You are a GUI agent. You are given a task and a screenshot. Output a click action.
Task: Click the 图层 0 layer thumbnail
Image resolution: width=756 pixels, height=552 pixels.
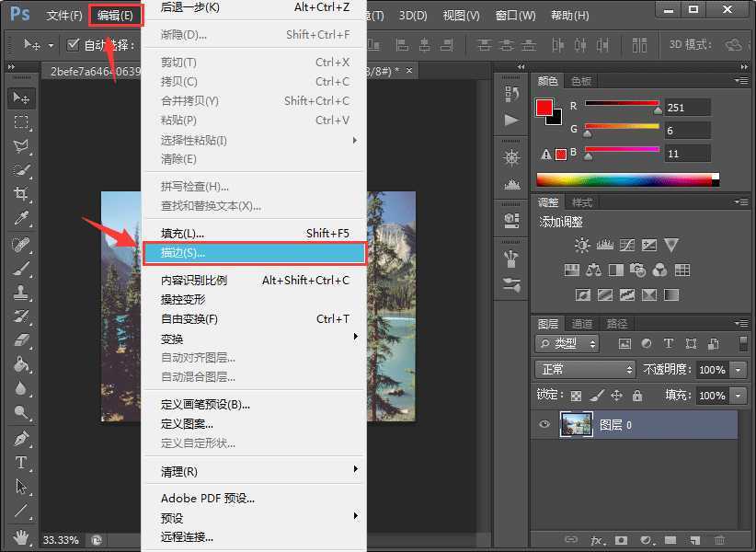point(576,424)
